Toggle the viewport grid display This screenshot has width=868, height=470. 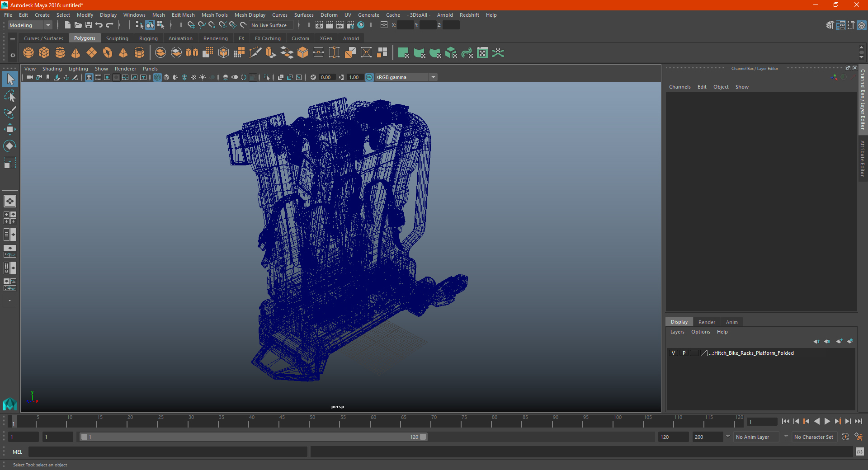(89, 77)
